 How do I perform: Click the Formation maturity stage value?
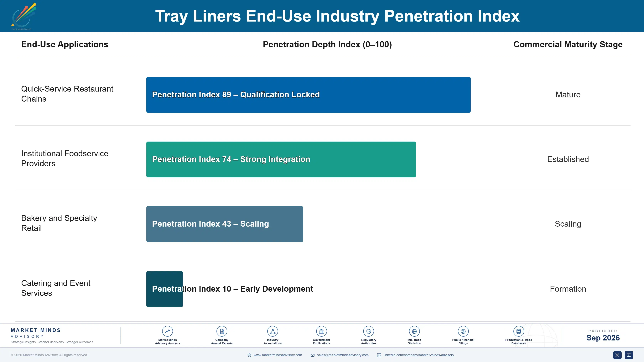568,289
